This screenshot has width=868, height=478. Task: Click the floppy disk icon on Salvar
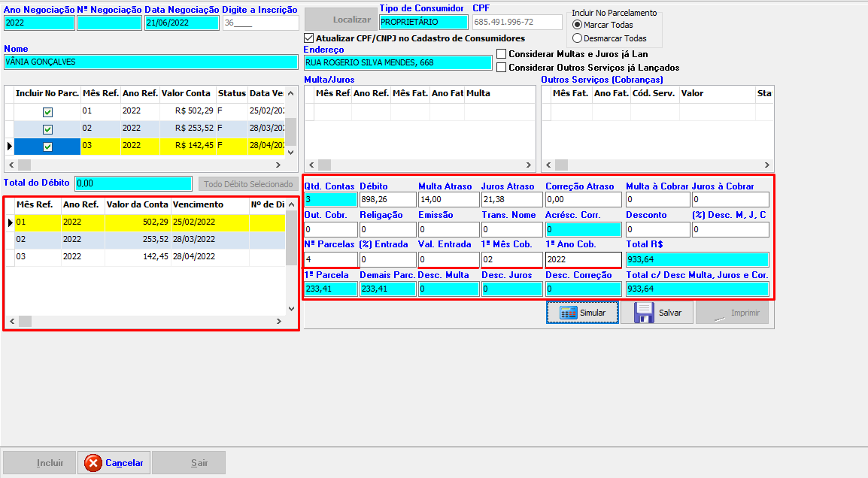[644, 313]
